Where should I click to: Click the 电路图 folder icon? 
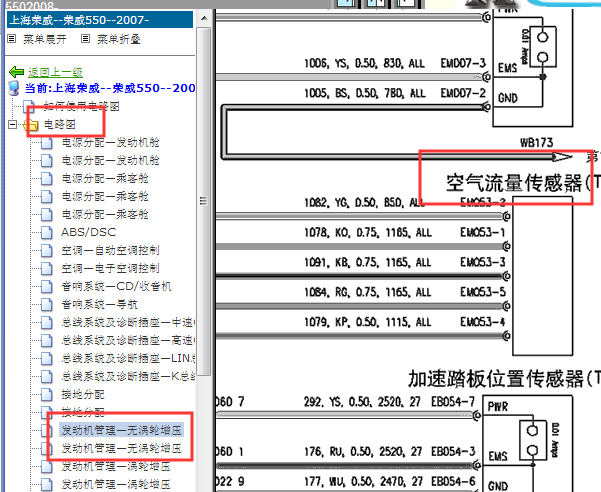(31, 125)
